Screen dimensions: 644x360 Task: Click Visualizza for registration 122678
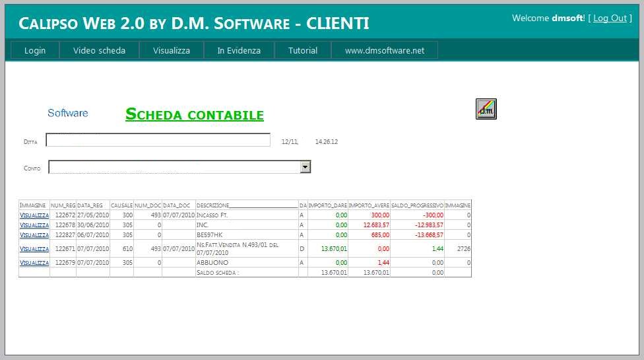[34, 225]
